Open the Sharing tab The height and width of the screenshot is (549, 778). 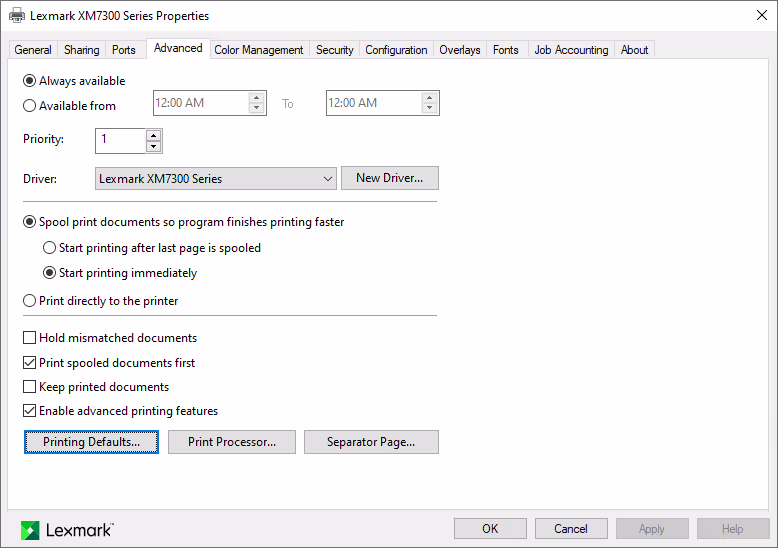81,50
